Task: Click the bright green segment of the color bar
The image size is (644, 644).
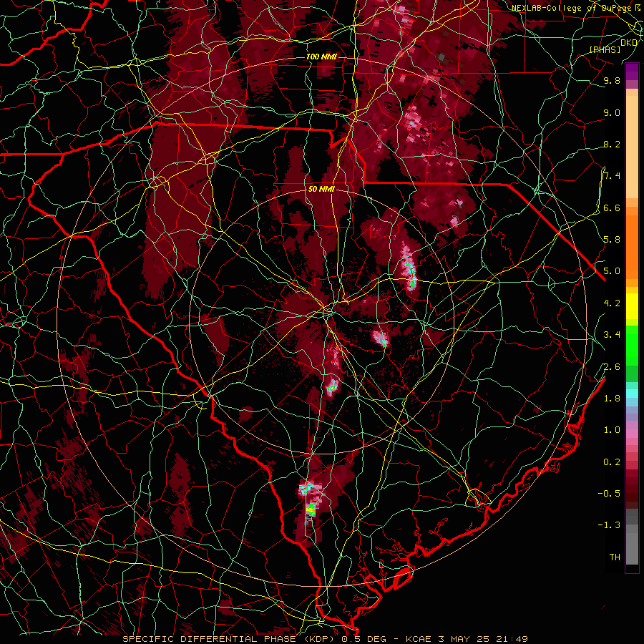Action: 632,345
